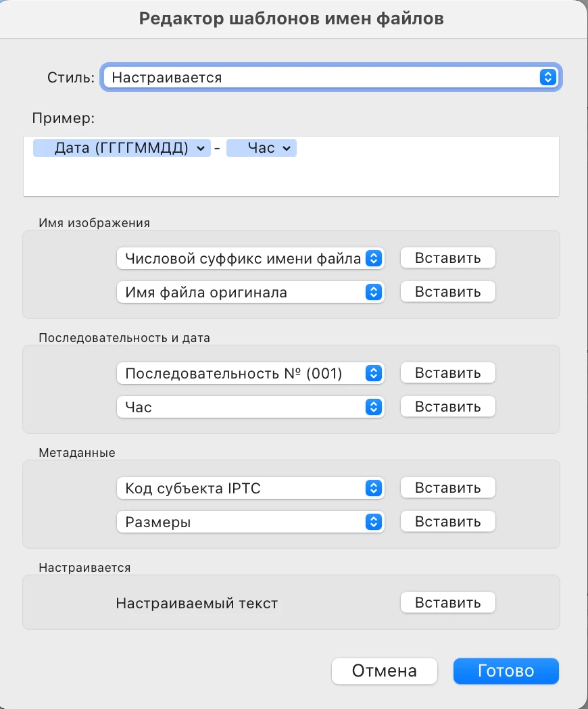588x709 pixels.
Task: Open the Числовой суффикс имени файла dropdown
Action: (x=251, y=258)
